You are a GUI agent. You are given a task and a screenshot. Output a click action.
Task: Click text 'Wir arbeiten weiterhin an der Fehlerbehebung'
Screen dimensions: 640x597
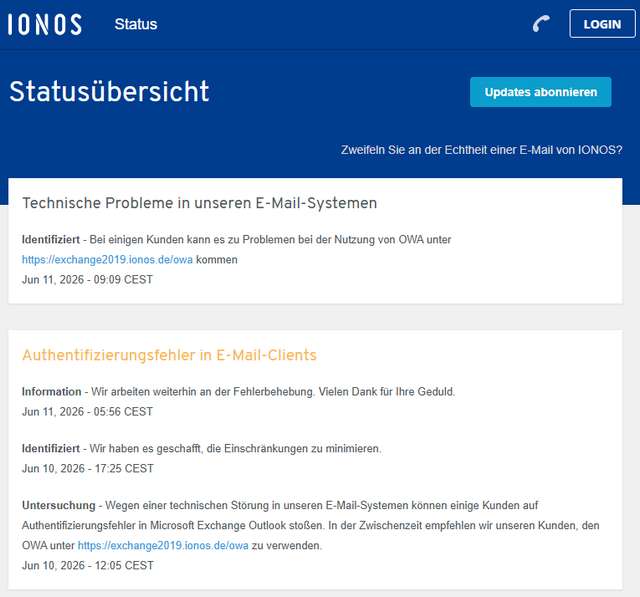[202, 392]
